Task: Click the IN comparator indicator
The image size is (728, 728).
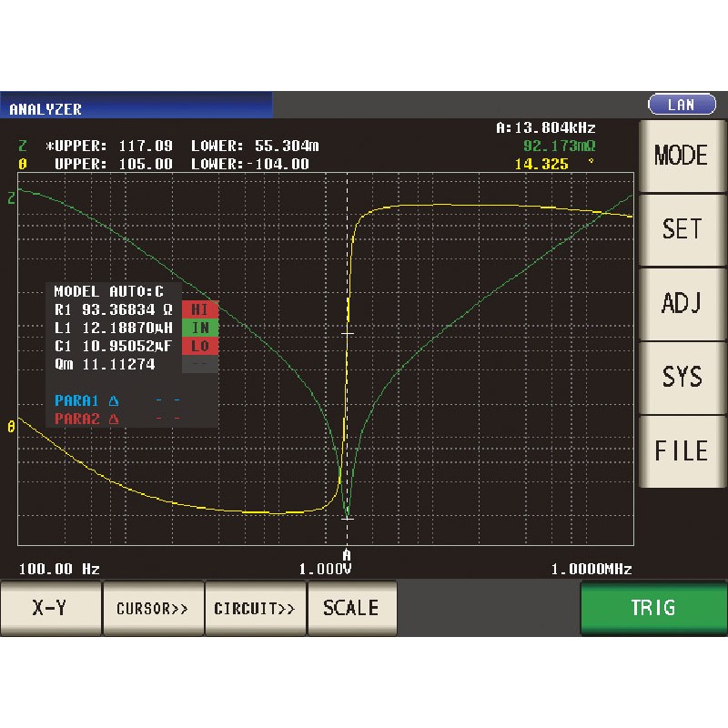Action: [201, 328]
